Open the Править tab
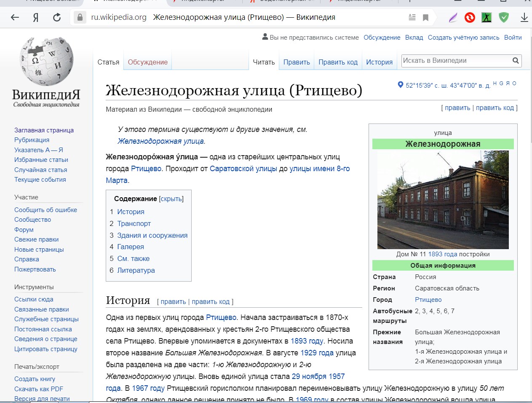Image resolution: width=532 pixels, height=403 pixels. (297, 62)
